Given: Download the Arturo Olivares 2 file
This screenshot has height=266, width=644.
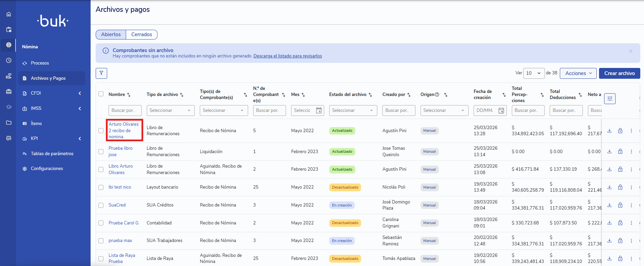Looking at the screenshot, I should 609,131.
